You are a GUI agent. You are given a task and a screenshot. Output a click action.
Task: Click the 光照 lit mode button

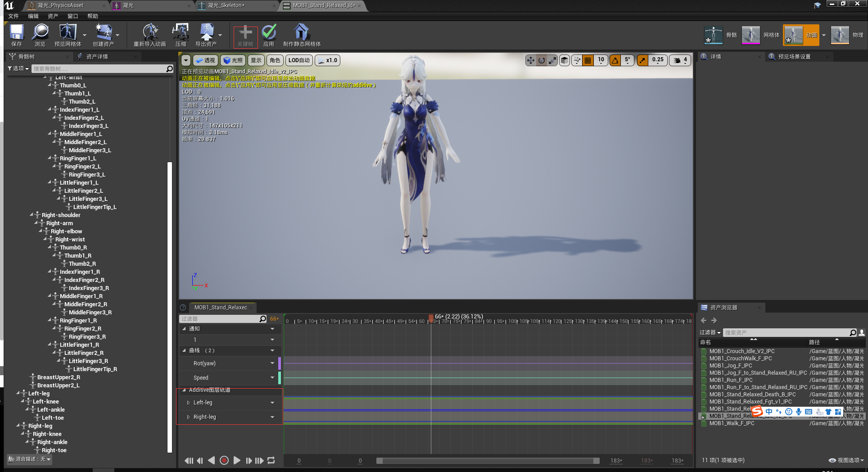coord(233,60)
